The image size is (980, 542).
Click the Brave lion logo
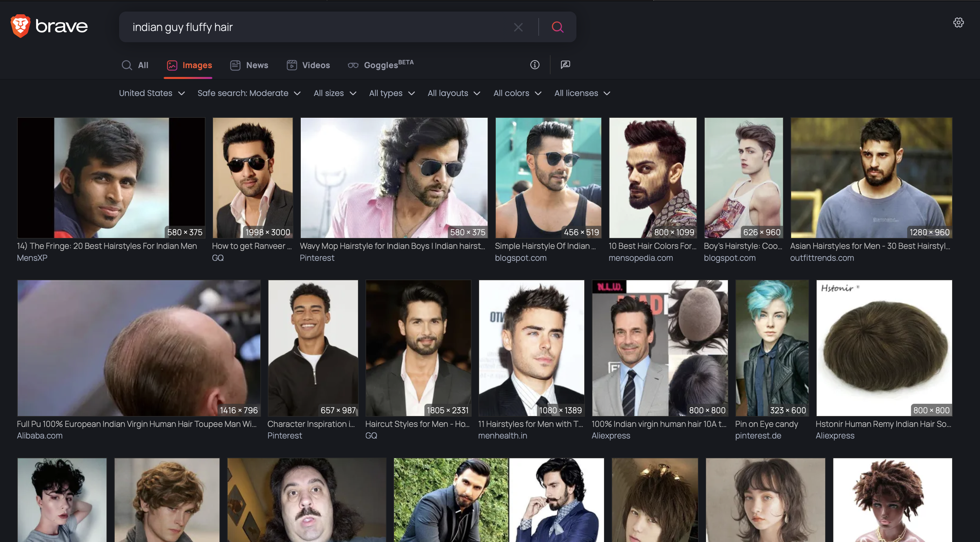pos(20,26)
